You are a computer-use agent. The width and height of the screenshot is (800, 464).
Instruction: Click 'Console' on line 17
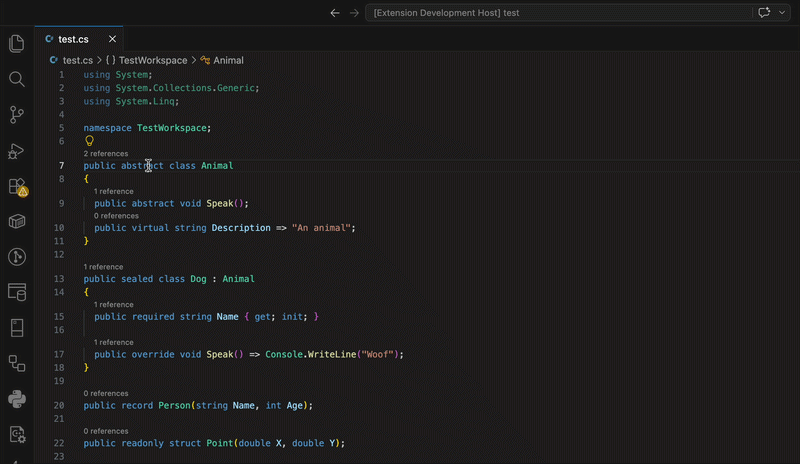284,354
